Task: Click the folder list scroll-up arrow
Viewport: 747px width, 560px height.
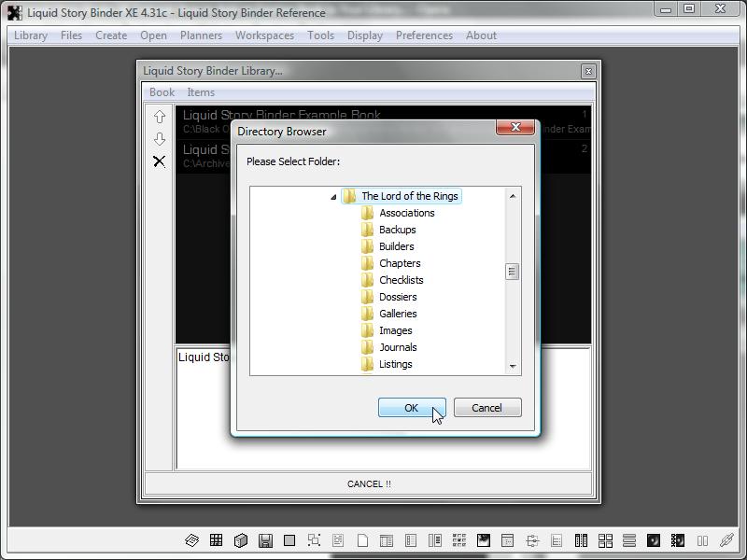Action: [x=513, y=196]
